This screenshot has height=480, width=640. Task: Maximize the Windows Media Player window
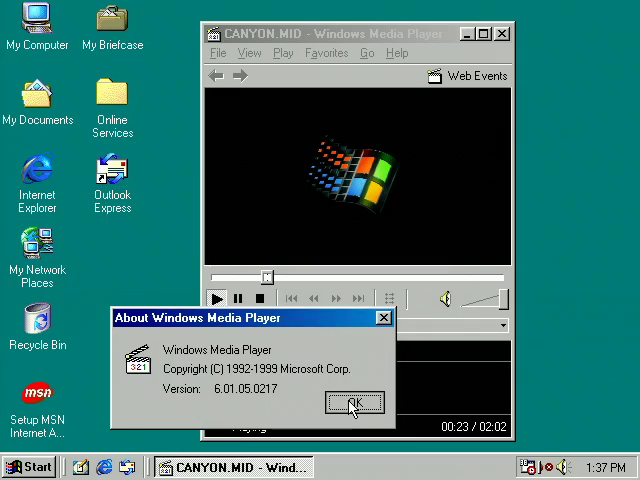pyautogui.click(x=483, y=33)
